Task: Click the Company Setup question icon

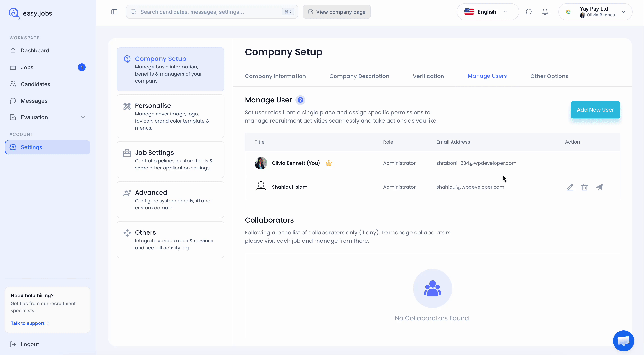Action: click(127, 59)
